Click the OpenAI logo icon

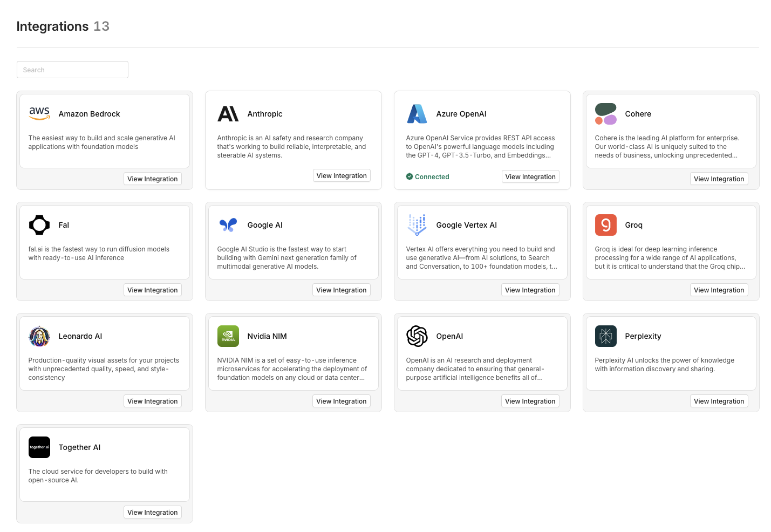click(417, 336)
